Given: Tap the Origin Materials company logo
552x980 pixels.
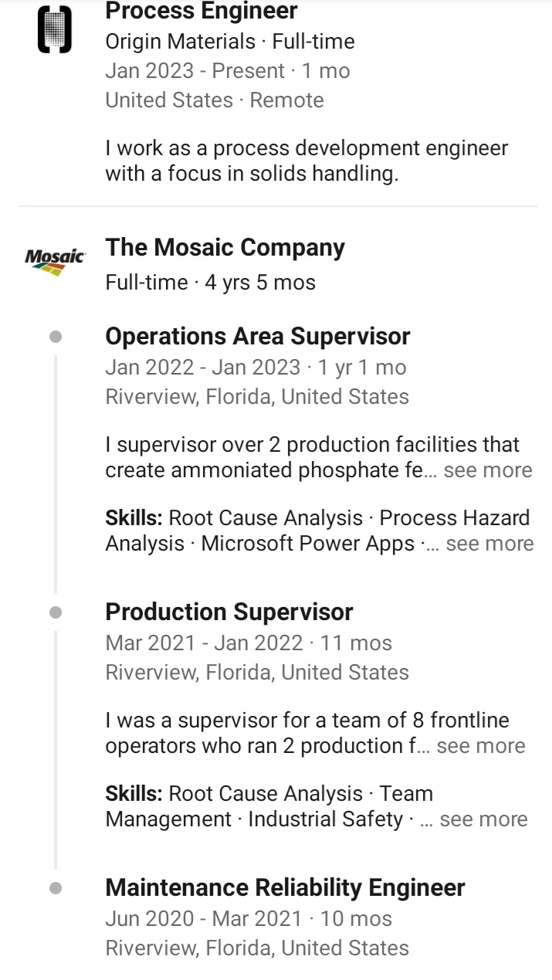Looking at the screenshot, I should click(55, 31).
